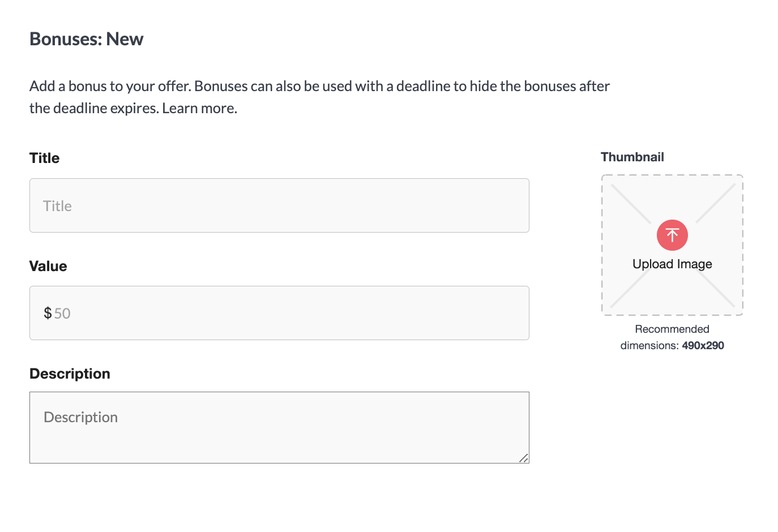Focus the Title input field
The width and height of the screenshot is (778, 532).
pos(279,205)
